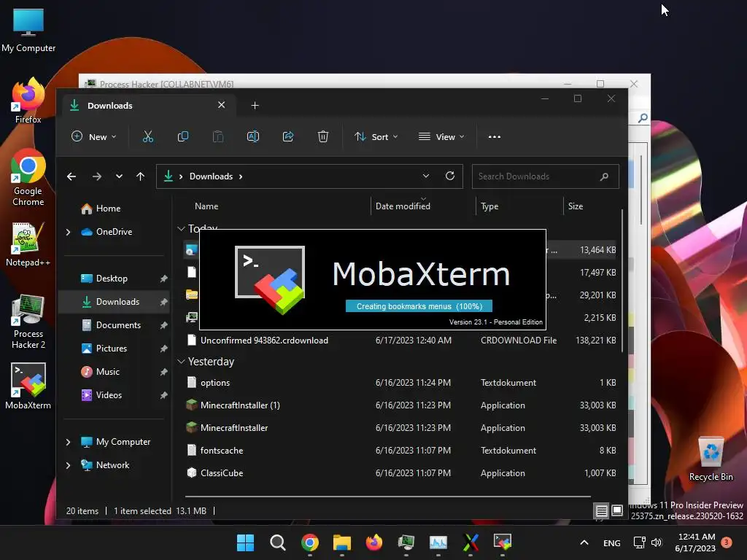
Task: Select the options text file
Action: (x=400, y=383)
